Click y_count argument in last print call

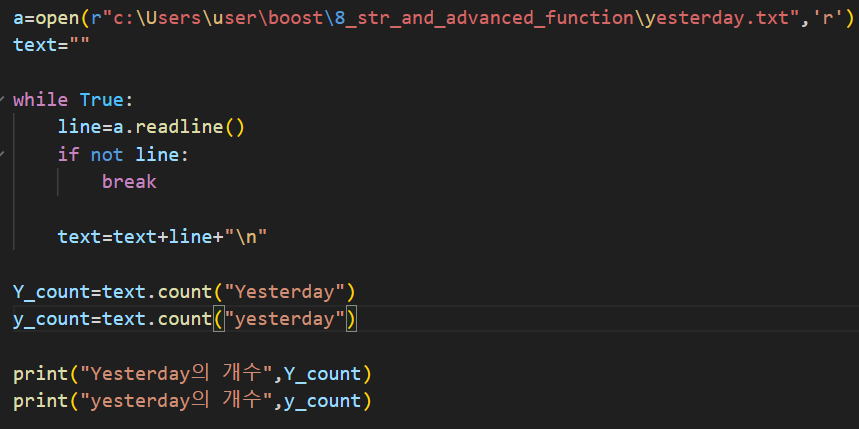click(x=323, y=401)
